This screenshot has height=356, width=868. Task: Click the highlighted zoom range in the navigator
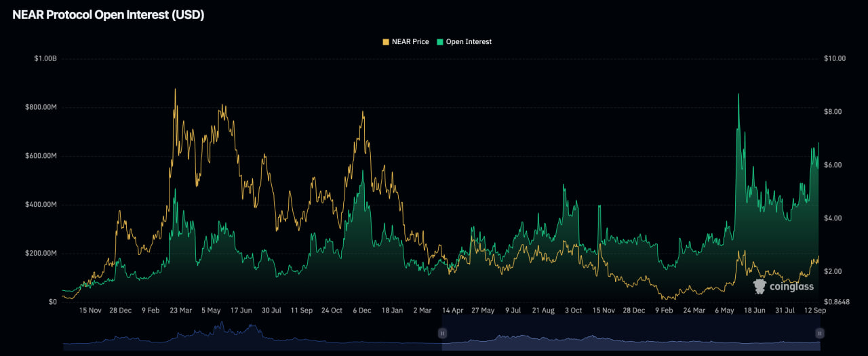631,333
